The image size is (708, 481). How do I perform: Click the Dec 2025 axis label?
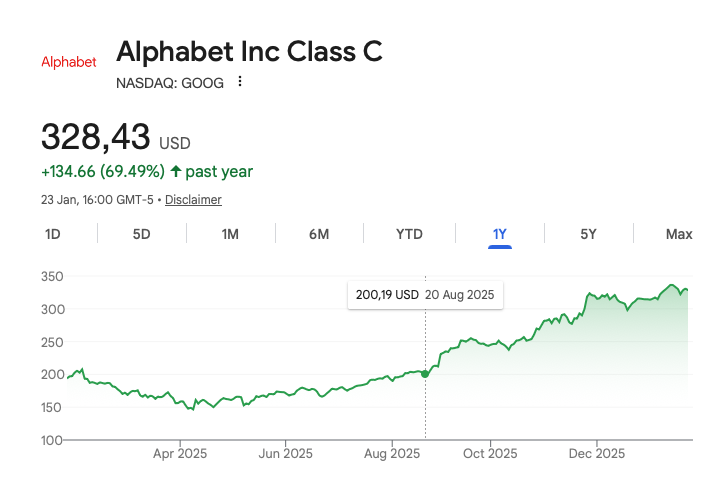click(x=596, y=453)
